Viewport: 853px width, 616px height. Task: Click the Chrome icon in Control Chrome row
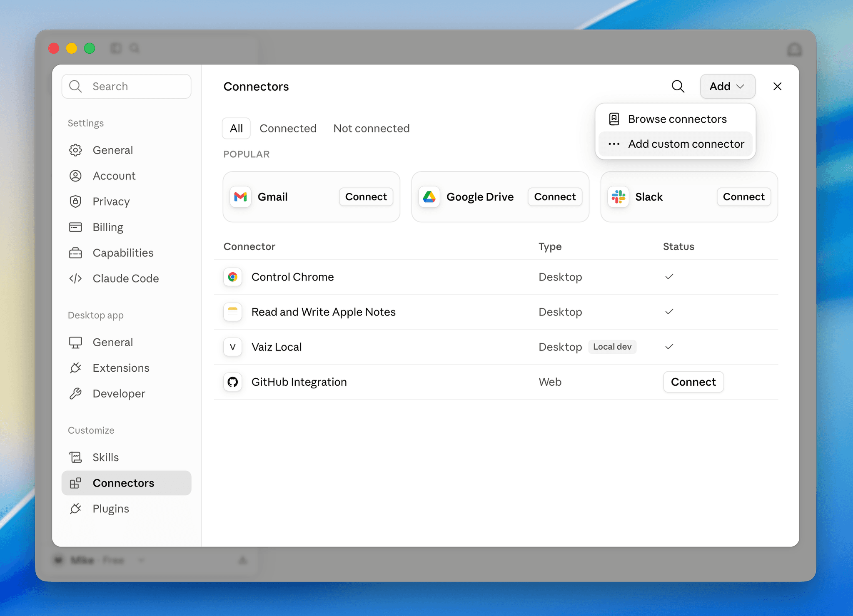(233, 277)
